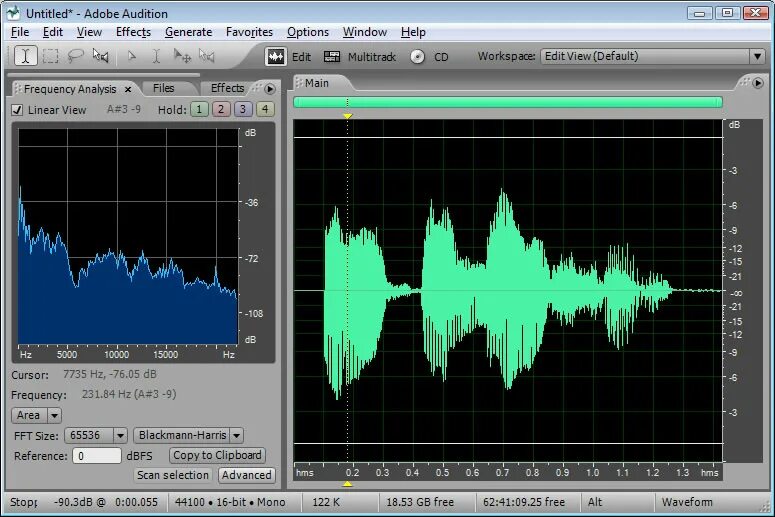Click the 18.53 GB free status

click(x=420, y=502)
